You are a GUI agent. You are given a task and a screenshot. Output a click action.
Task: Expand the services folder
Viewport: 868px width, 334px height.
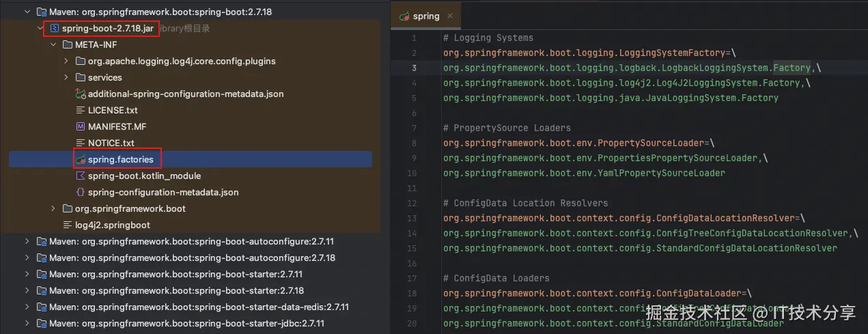[x=66, y=78]
